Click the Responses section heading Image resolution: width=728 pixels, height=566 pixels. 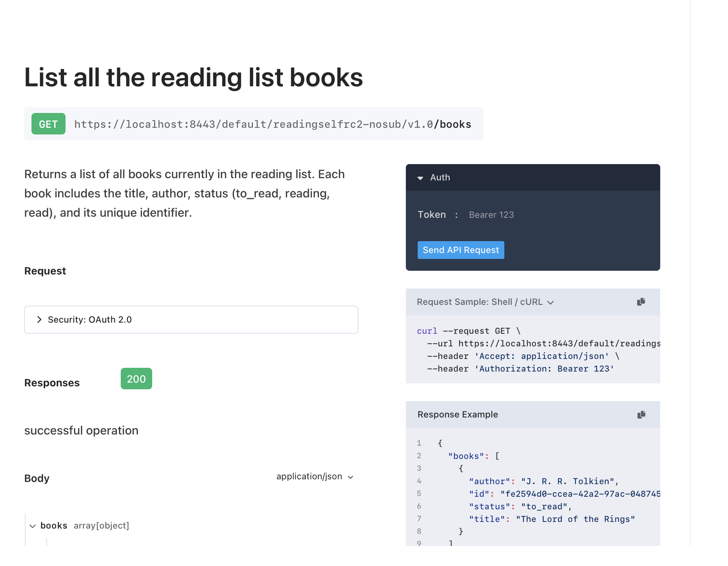52,383
